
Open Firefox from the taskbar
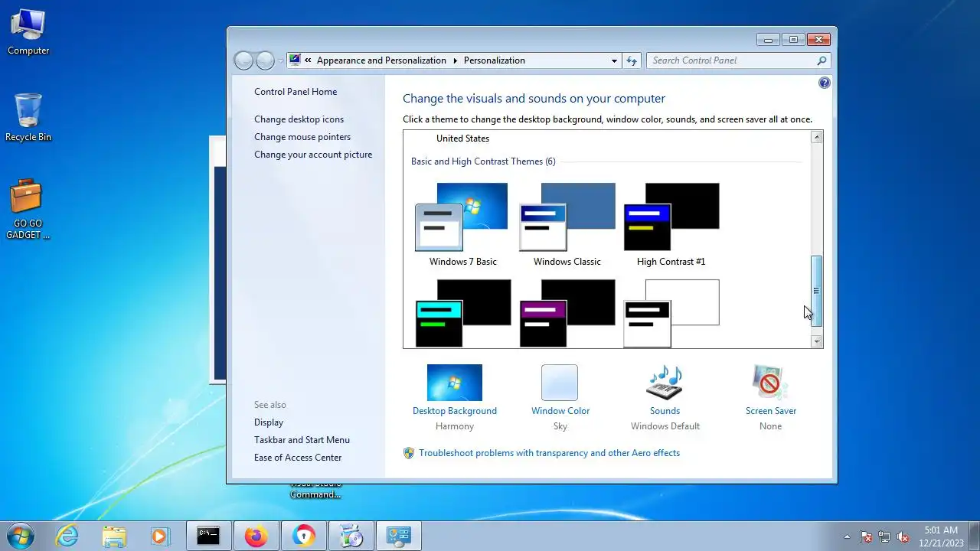[256, 536]
